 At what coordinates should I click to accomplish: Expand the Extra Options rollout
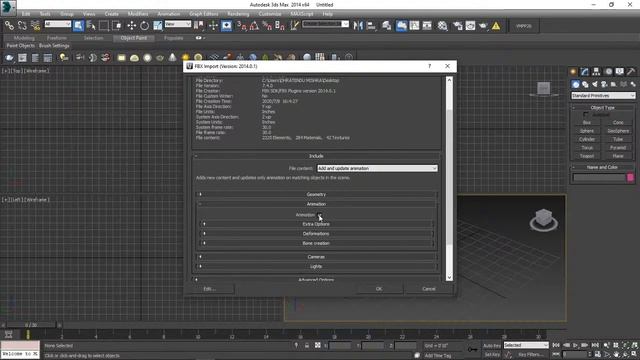point(316,224)
